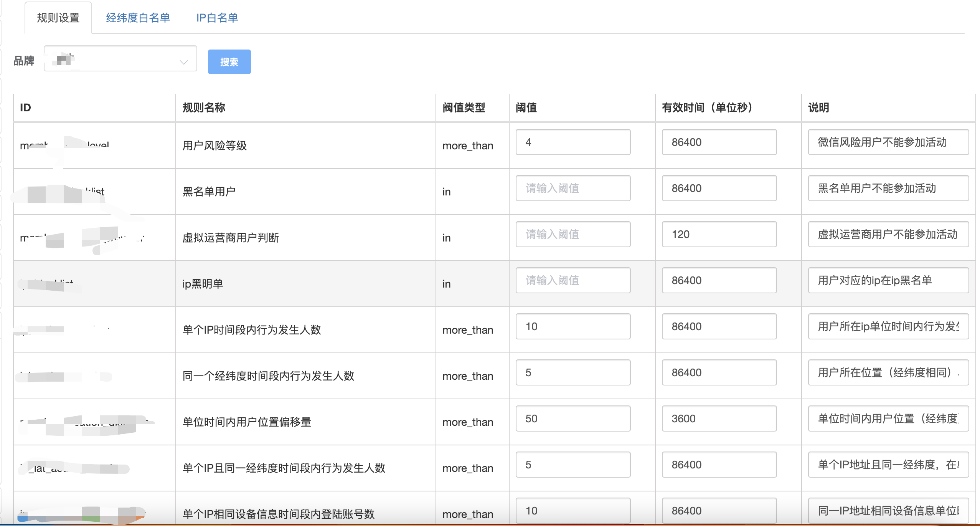This screenshot has height=526, width=980.
Task: Edit valid-time for 同一个经纬度时间段内行为发生人数
Action: pos(719,372)
